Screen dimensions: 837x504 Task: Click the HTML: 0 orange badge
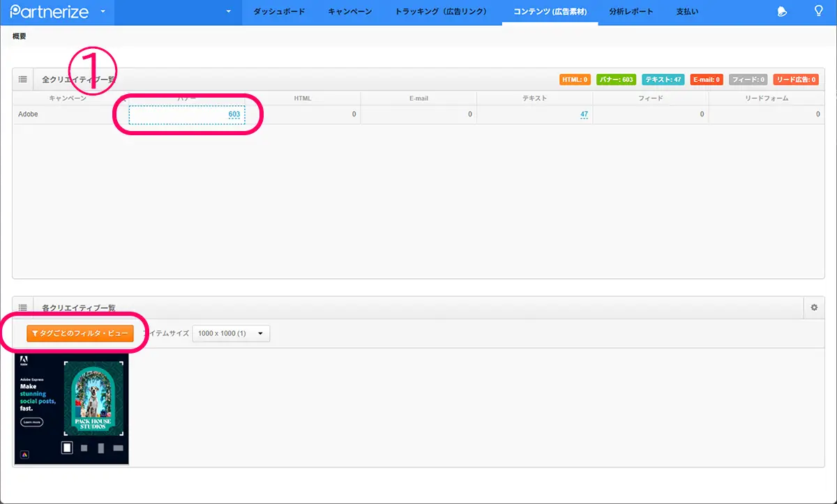click(x=575, y=80)
